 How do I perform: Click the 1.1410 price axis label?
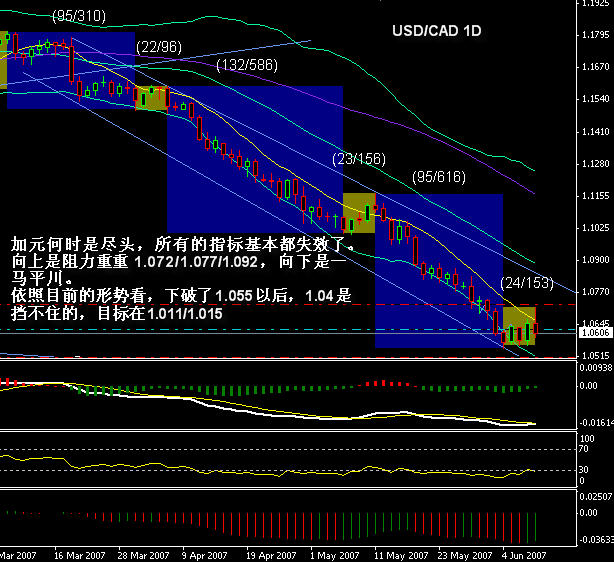(x=596, y=132)
